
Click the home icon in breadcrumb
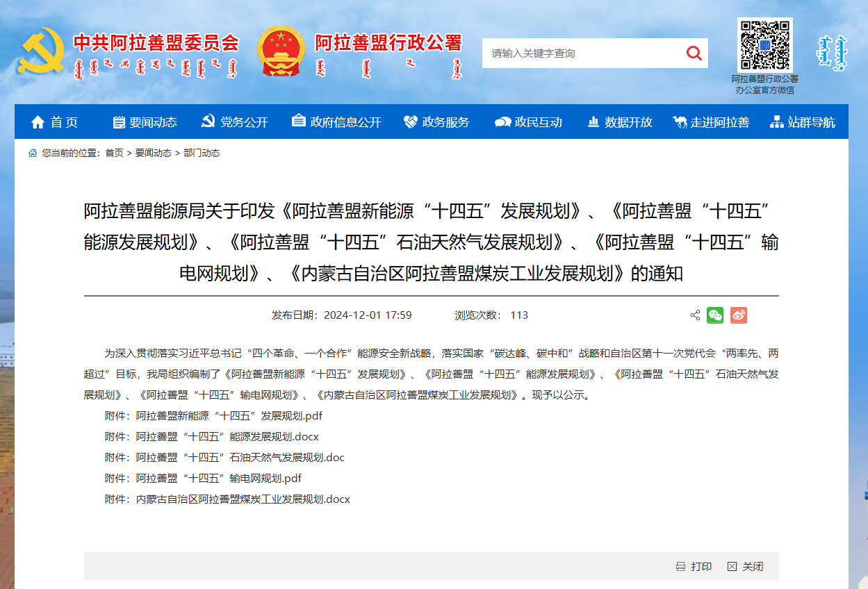(x=33, y=153)
